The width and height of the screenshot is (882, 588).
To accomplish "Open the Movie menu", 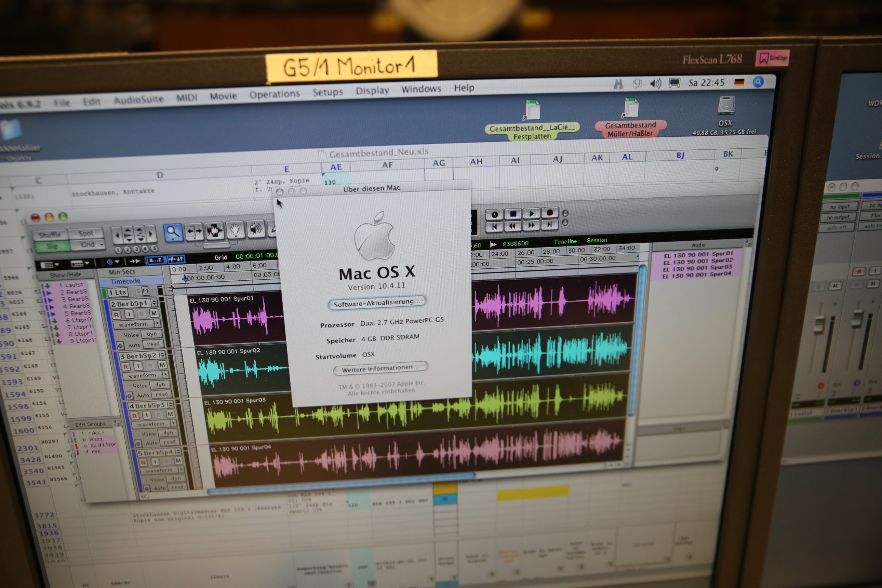I will [224, 96].
